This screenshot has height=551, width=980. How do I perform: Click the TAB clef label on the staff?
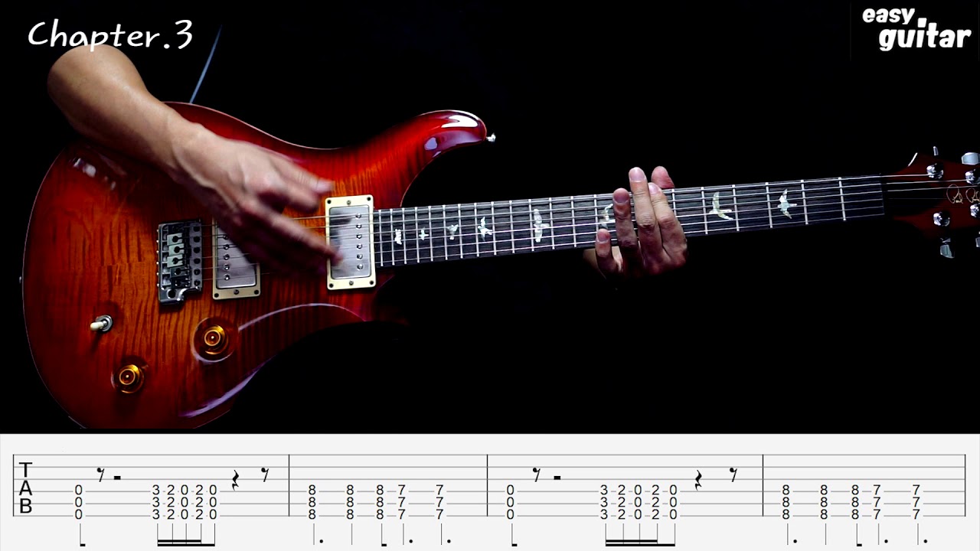[x=26, y=488]
